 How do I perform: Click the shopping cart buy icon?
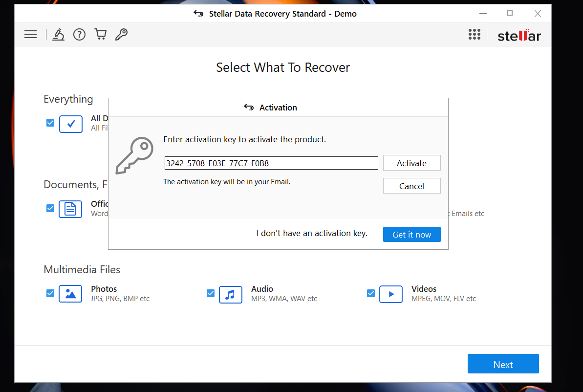(x=100, y=34)
